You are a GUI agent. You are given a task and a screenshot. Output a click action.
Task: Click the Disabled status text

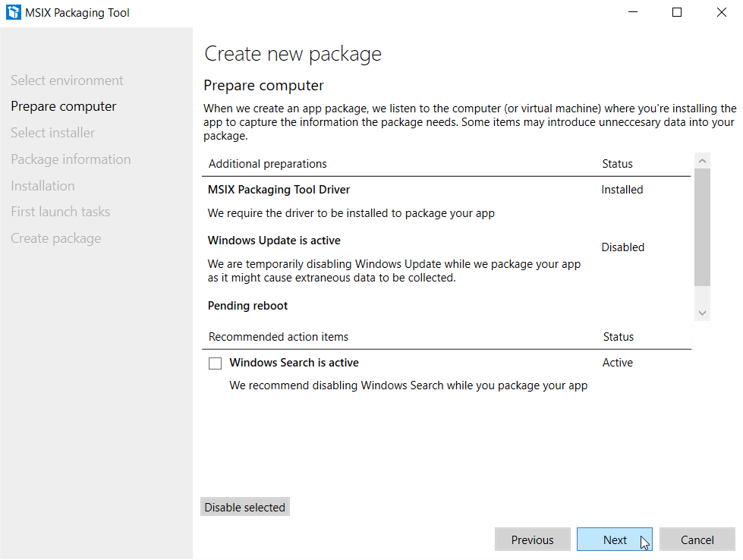click(622, 247)
